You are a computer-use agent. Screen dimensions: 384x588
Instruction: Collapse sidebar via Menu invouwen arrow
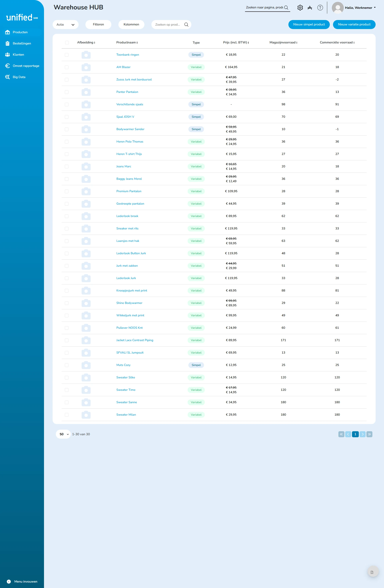pos(9,581)
